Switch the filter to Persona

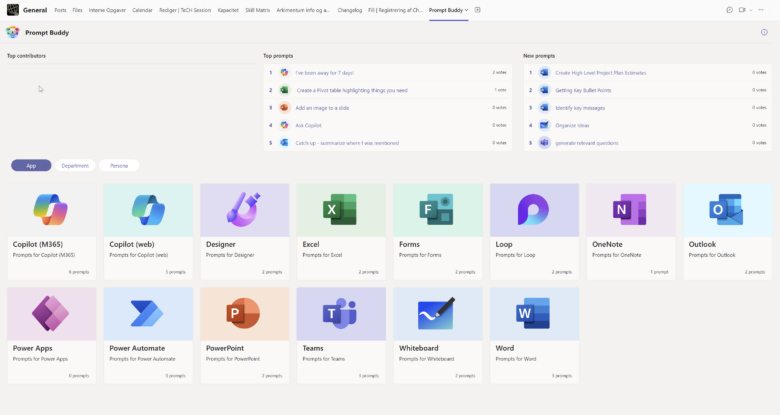tap(119, 166)
